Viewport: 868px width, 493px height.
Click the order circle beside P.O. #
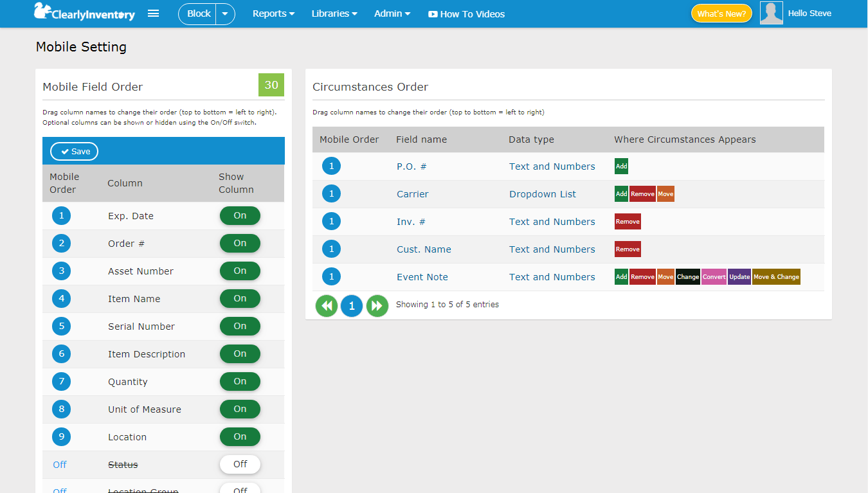(x=331, y=166)
